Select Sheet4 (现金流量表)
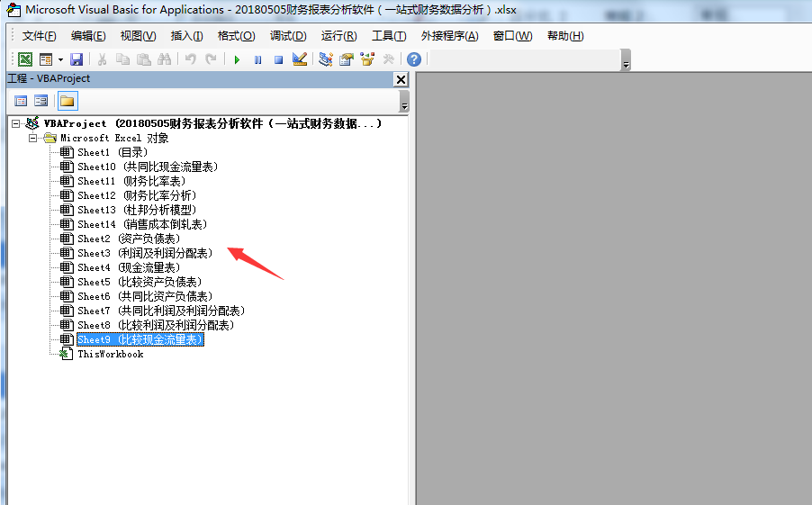 coord(129,267)
